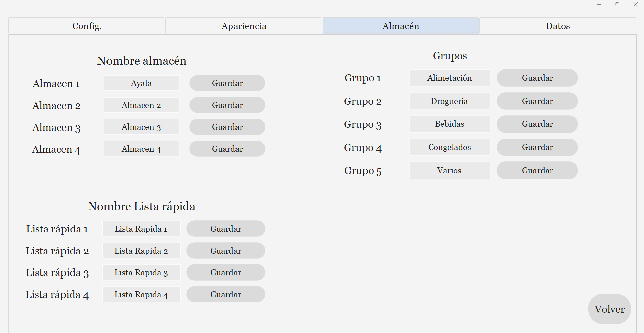Open the Apariencia tab
The width and height of the screenshot is (644, 333).
[244, 26]
